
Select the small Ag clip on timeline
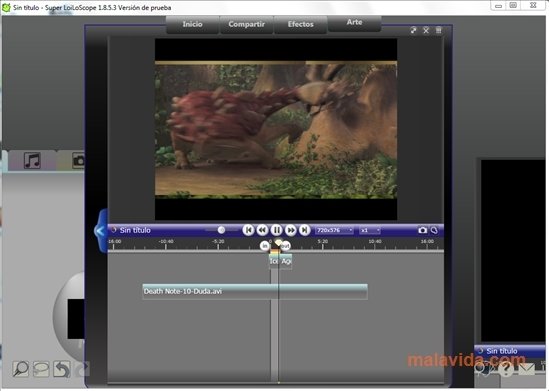point(286,261)
